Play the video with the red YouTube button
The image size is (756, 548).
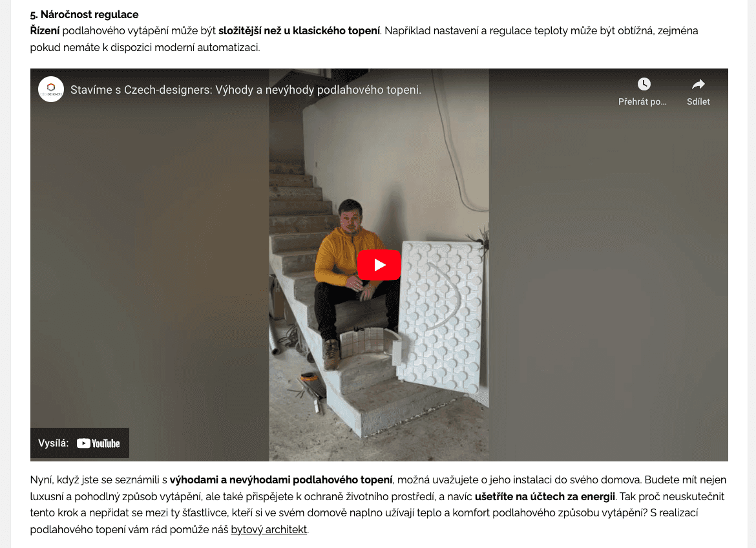(x=379, y=265)
